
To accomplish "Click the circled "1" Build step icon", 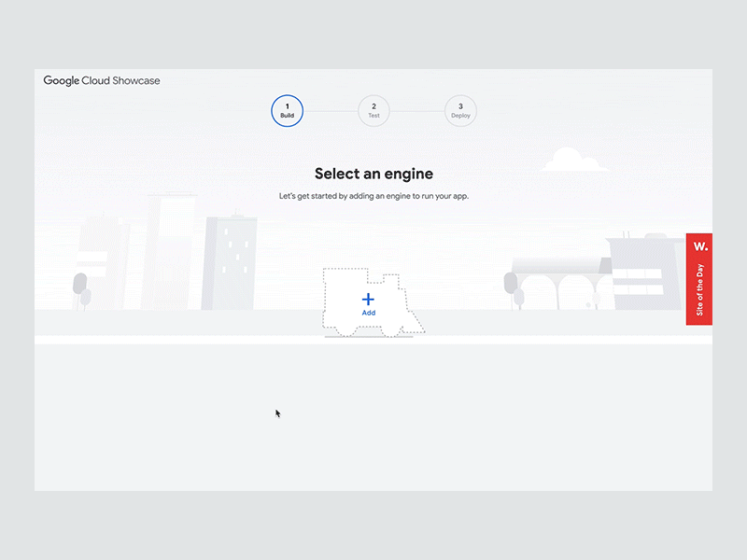I will click(287, 110).
